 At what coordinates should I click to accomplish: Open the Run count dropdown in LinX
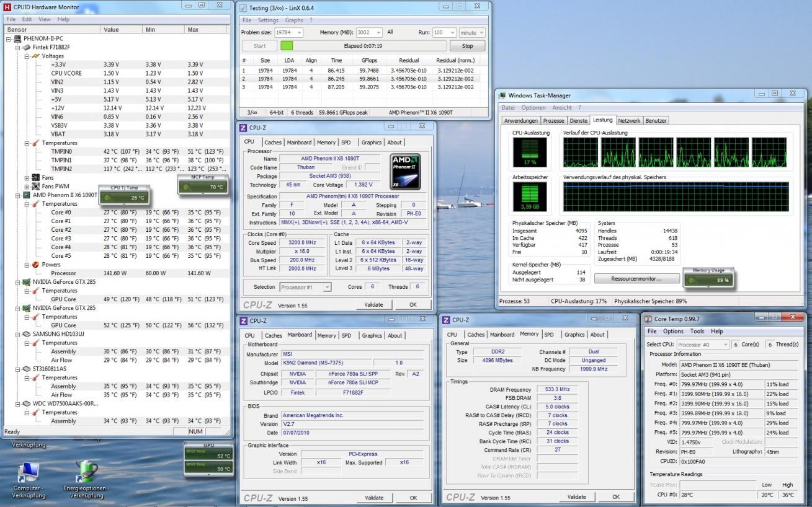(452, 32)
